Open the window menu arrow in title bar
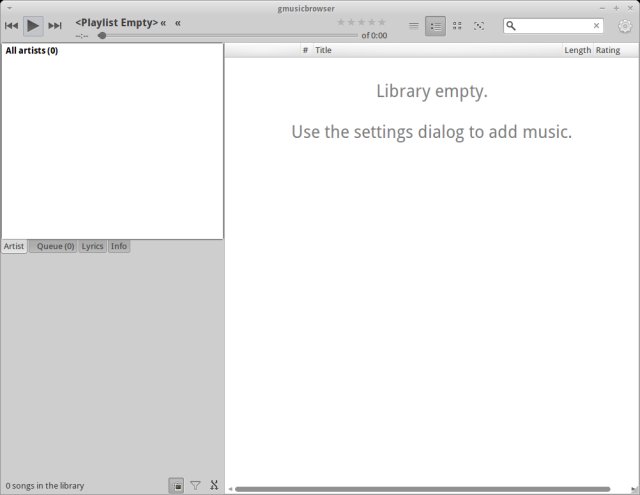 pos(9,8)
